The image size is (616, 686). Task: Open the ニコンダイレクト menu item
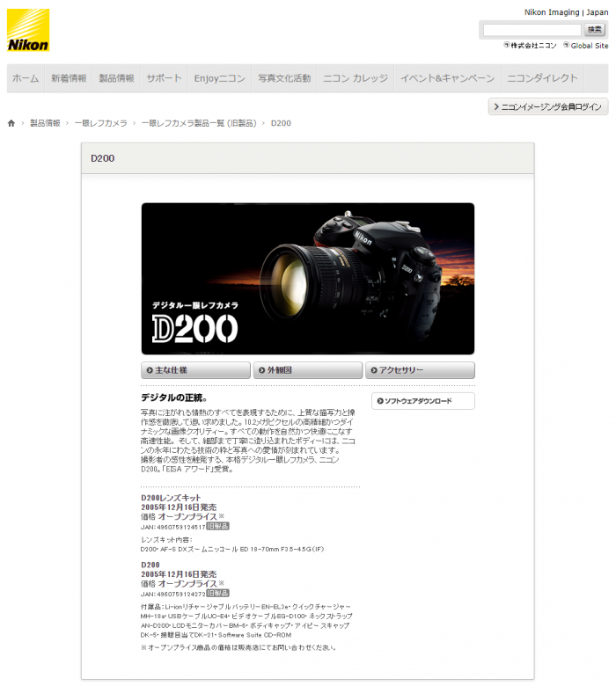(542, 78)
